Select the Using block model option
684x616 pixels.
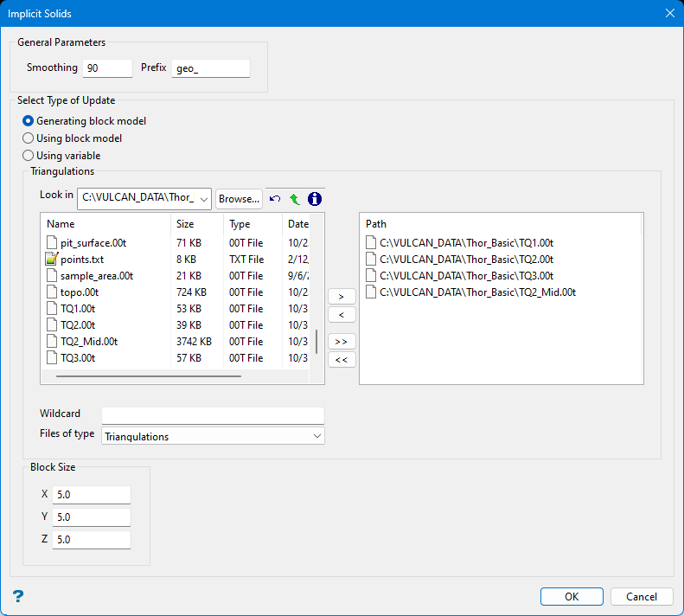tap(29, 138)
